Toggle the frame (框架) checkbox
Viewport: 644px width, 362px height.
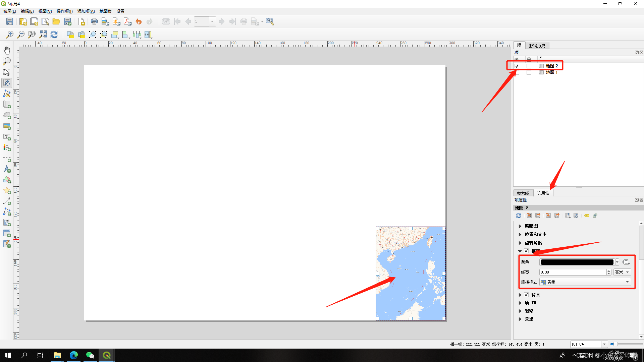pyautogui.click(x=526, y=251)
